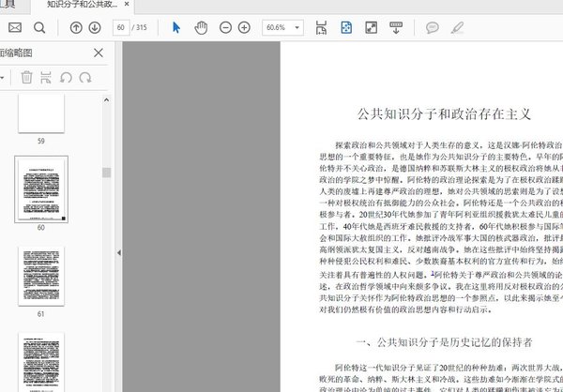This screenshot has width=563, height=392.
Task: Zoom out with the minus button
Action: [x=224, y=27]
